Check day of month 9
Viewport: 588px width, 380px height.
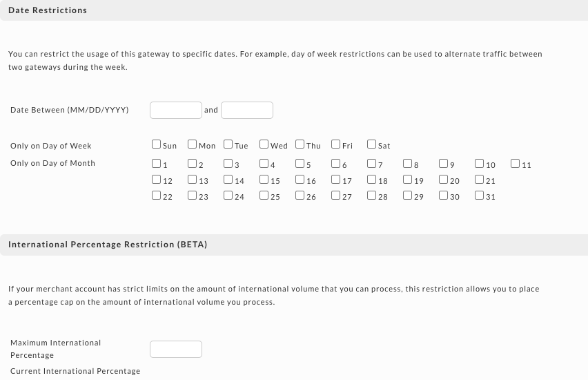click(444, 163)
